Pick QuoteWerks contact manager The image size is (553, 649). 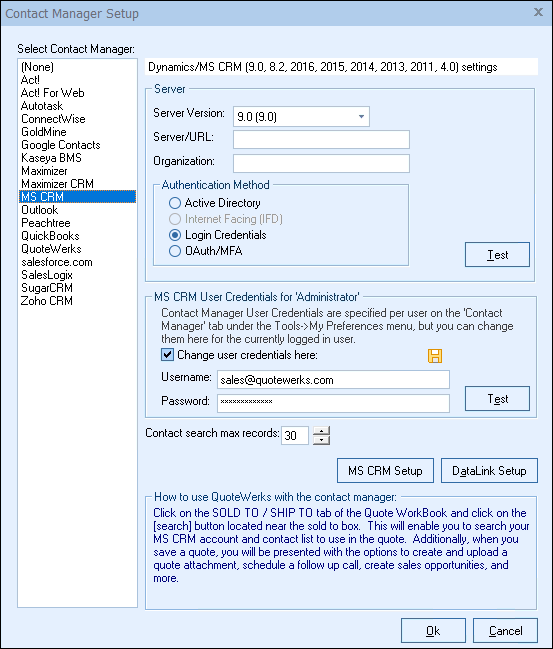[x=77, y=249]
